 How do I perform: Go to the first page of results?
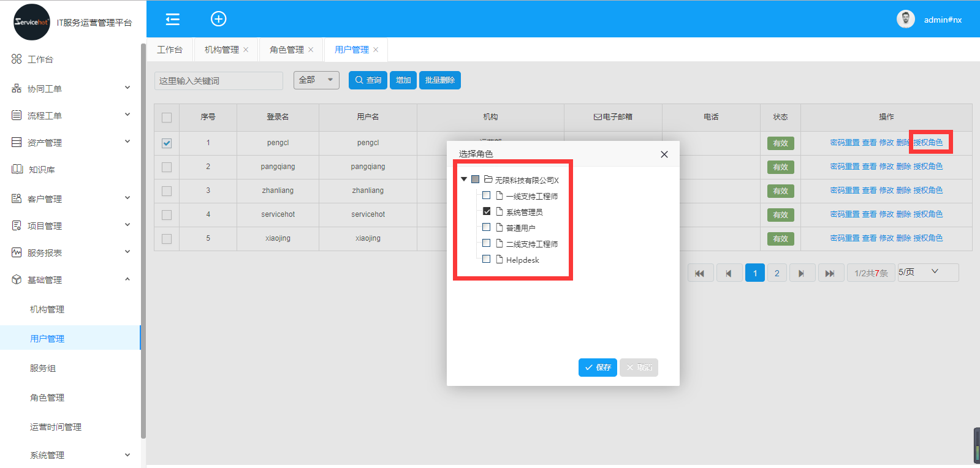700,273
